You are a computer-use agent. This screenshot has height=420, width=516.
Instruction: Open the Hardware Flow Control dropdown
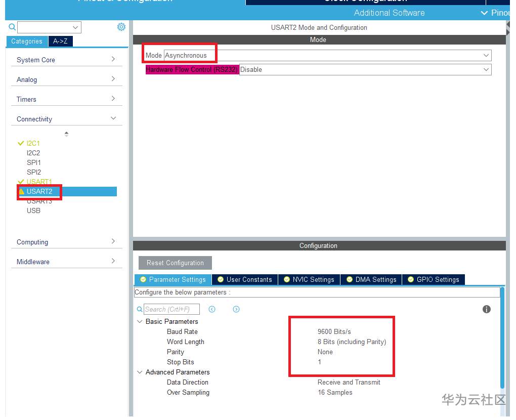[365, 69]
